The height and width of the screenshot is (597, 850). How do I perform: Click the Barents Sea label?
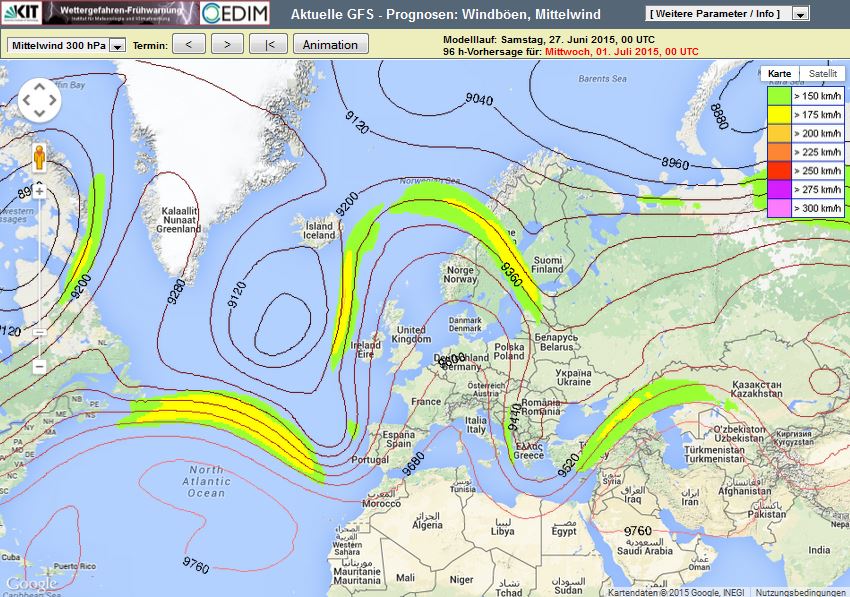(x=602, y=79)
